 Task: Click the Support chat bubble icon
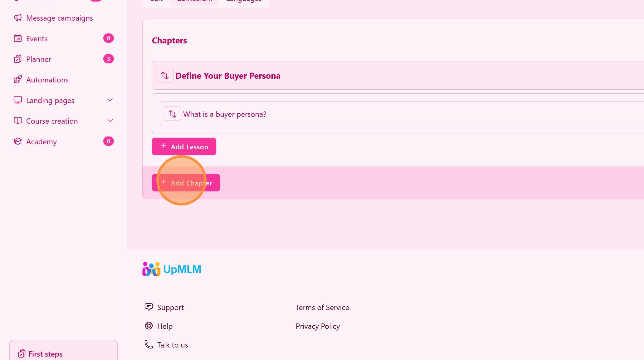(149, 307)
